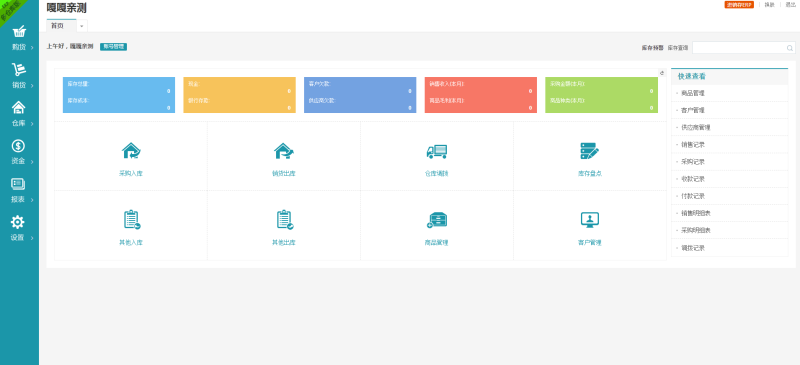Select the 仓库调拨 truck transfer icon
Image resolution: width=800 pixels, height=365 pixels.
(437, 151)
